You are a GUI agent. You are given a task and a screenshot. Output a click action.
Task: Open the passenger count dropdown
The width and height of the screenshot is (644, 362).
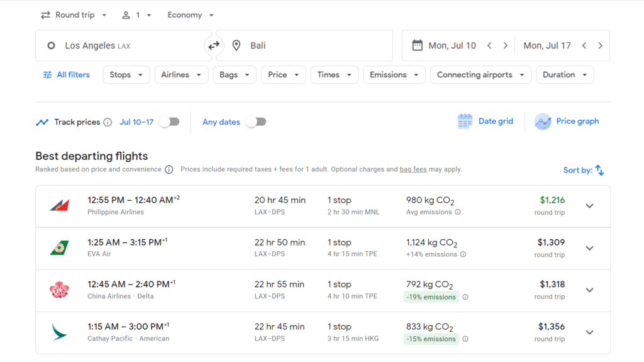(x=136, y=15)
